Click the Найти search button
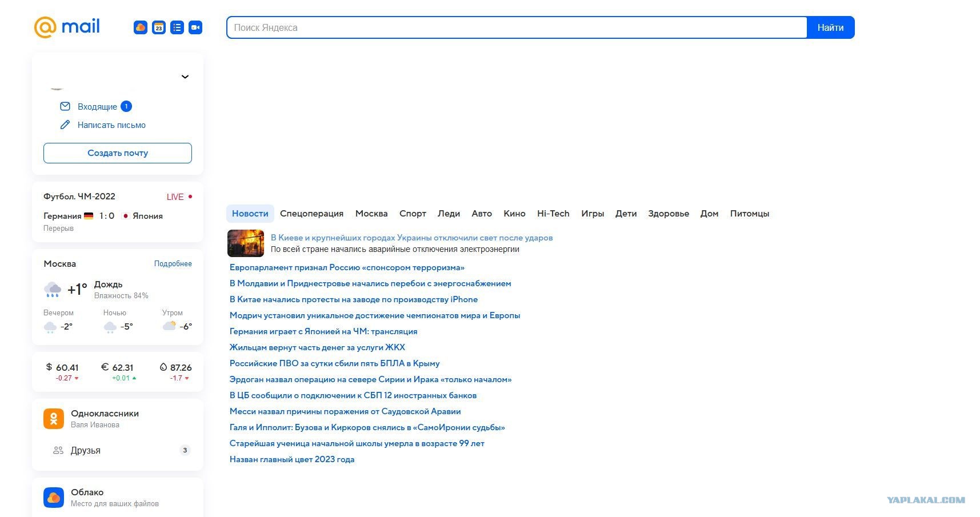980x517 pixels. point(831,27)
